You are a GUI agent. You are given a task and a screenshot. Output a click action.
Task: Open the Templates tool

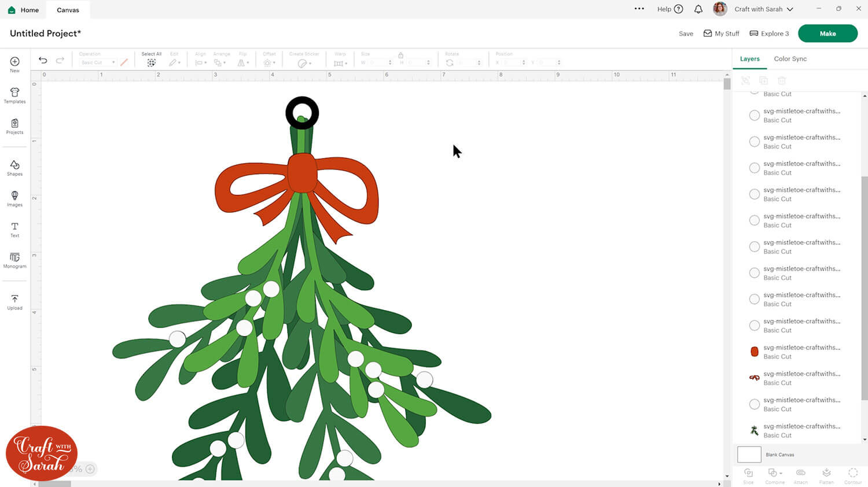pos(14,93)
